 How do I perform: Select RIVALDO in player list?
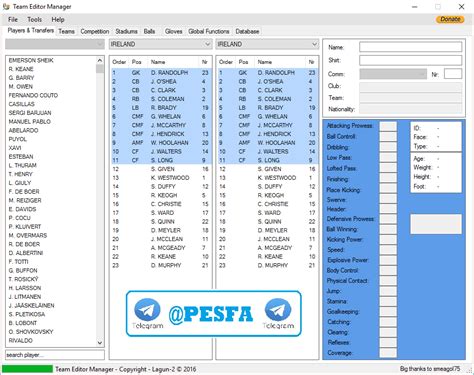pyautogui.click(x=21, y=340)
